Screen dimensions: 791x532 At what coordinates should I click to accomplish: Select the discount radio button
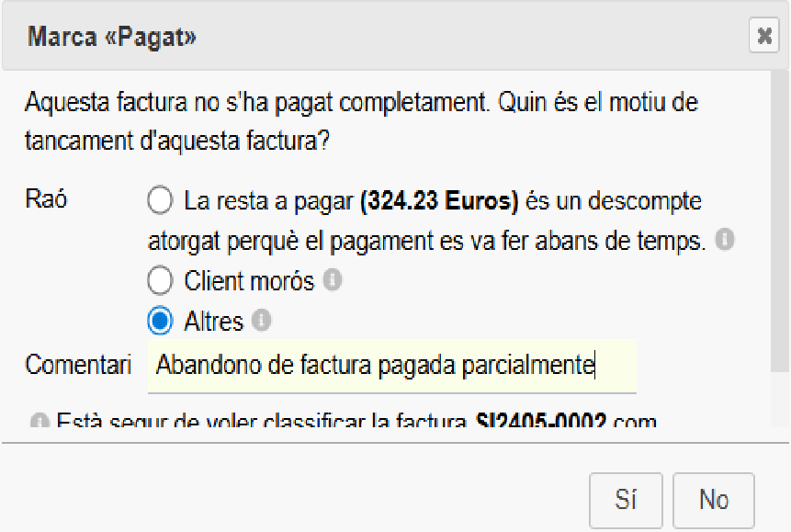pyautogui.click(x=160, y=199)
